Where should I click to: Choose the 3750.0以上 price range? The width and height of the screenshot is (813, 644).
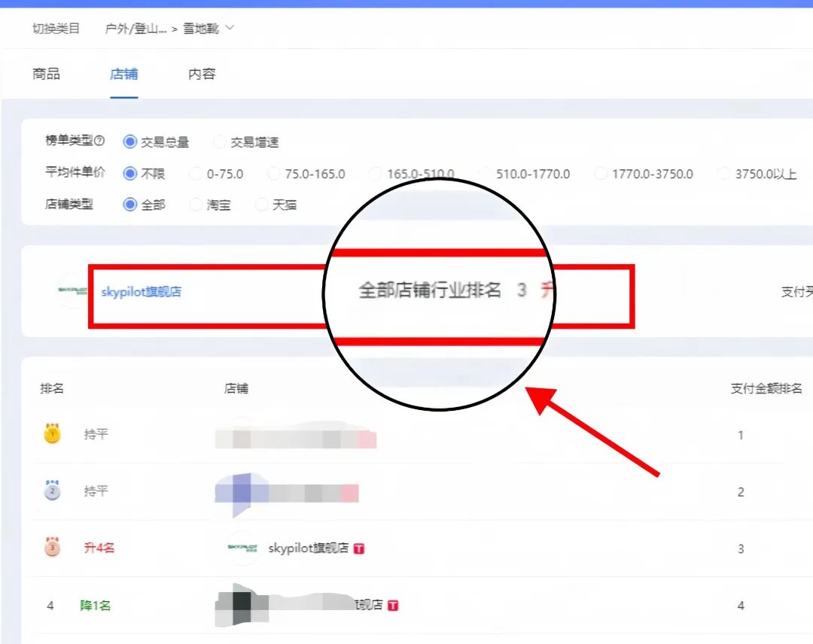(724, 173)
